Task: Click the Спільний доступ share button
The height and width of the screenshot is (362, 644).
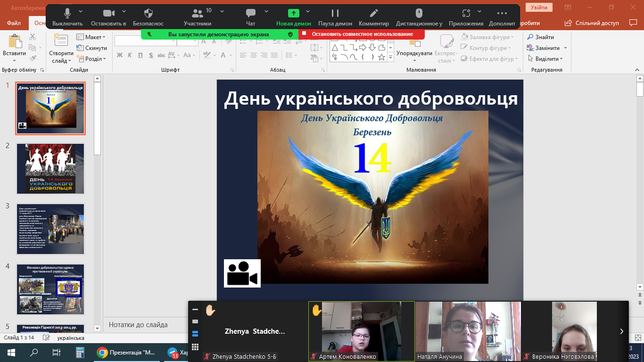Action: click(x=592, y=23)
